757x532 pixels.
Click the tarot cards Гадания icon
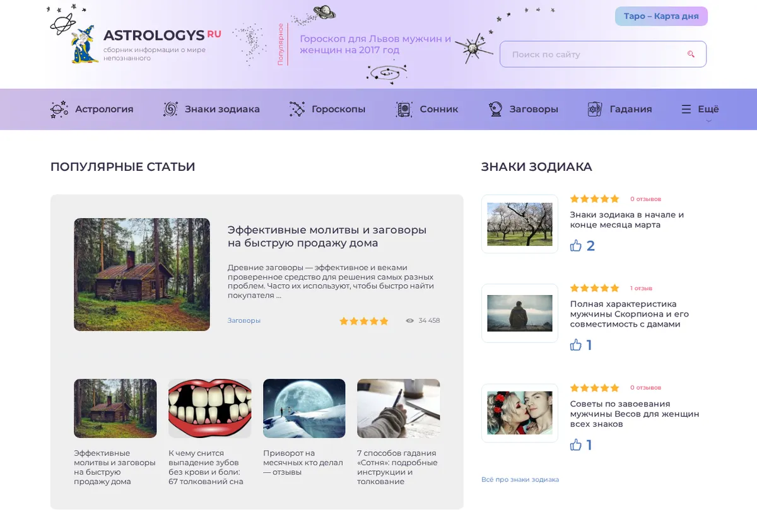595,109
